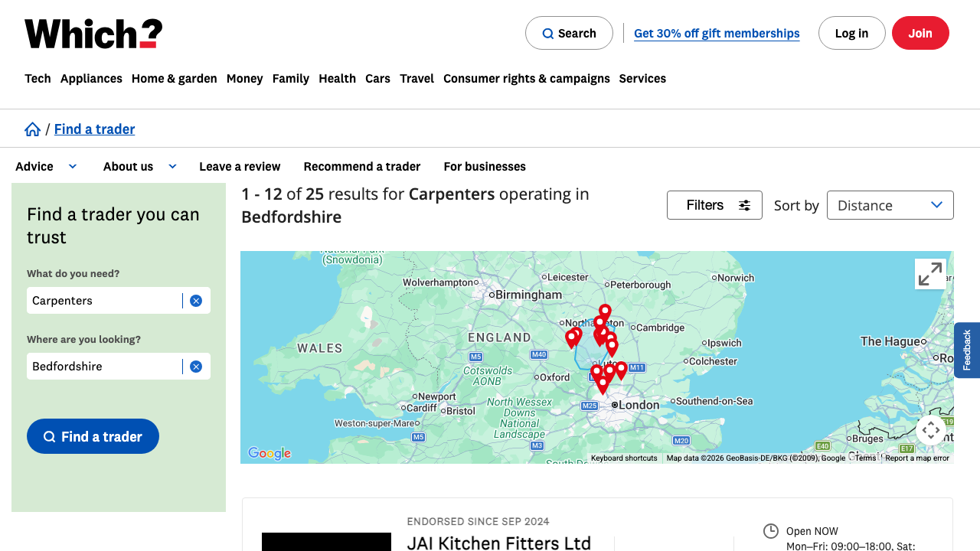Click the magnifier icon inside the Search button
Image resolution: width=980 pixels, height=551 pixels.
click(x=548, y=33)
